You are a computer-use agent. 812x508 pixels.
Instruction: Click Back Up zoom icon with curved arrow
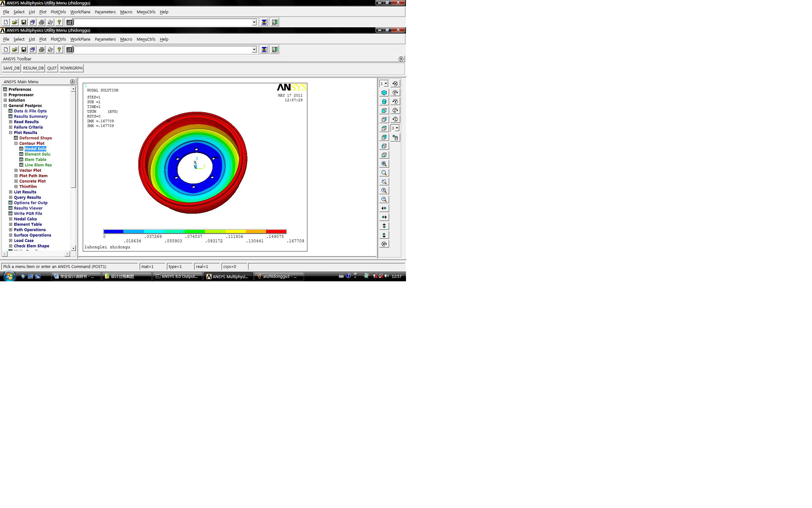384,182
